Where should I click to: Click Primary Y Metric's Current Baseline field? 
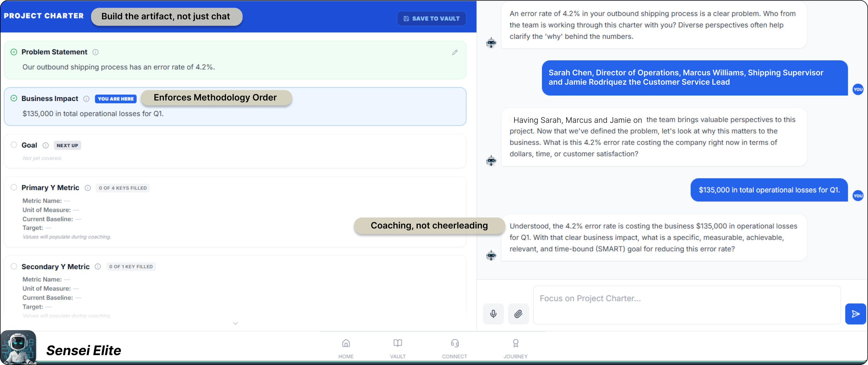(52, 219)
